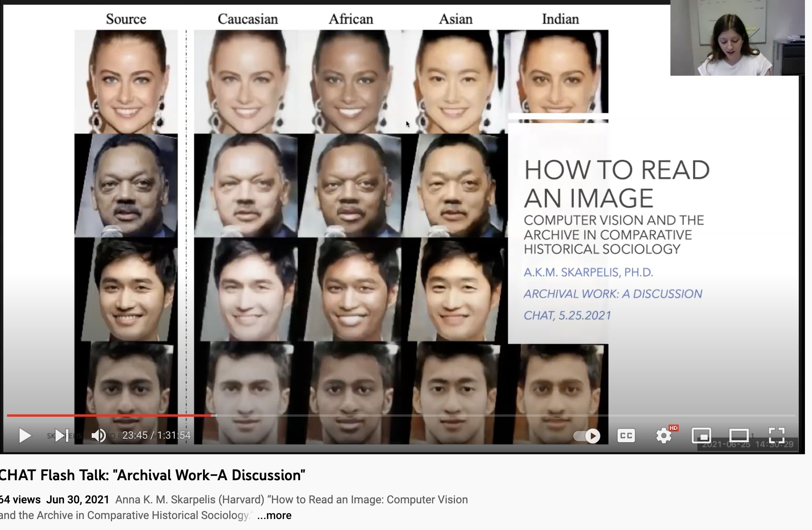Click the 64 views count

coord(20,499)
